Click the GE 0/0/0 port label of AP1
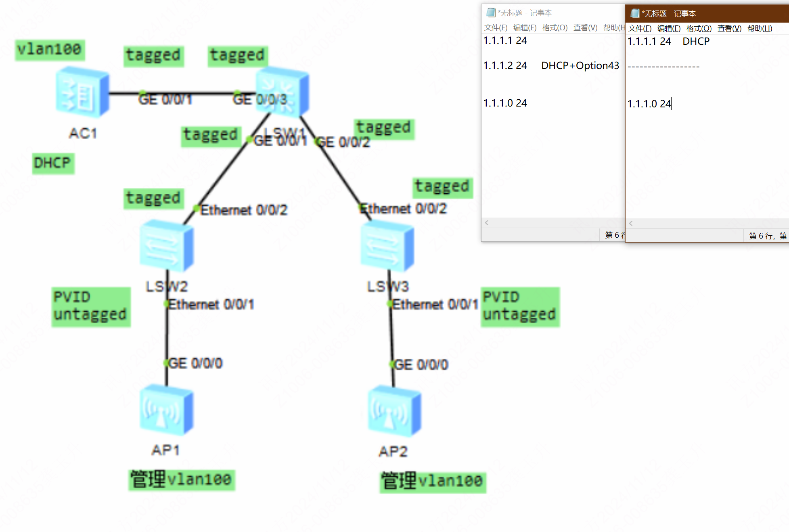789x532 pixels. pos(195,363)
